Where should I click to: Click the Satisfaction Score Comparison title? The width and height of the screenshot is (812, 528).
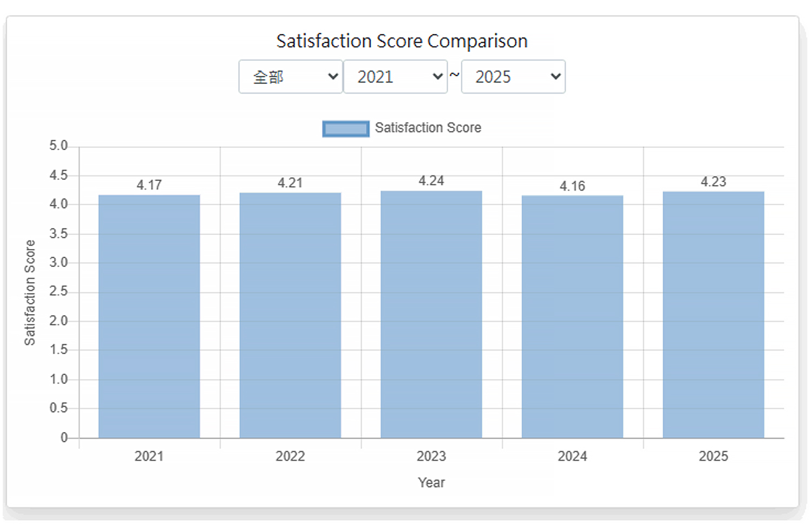[402, 41]
